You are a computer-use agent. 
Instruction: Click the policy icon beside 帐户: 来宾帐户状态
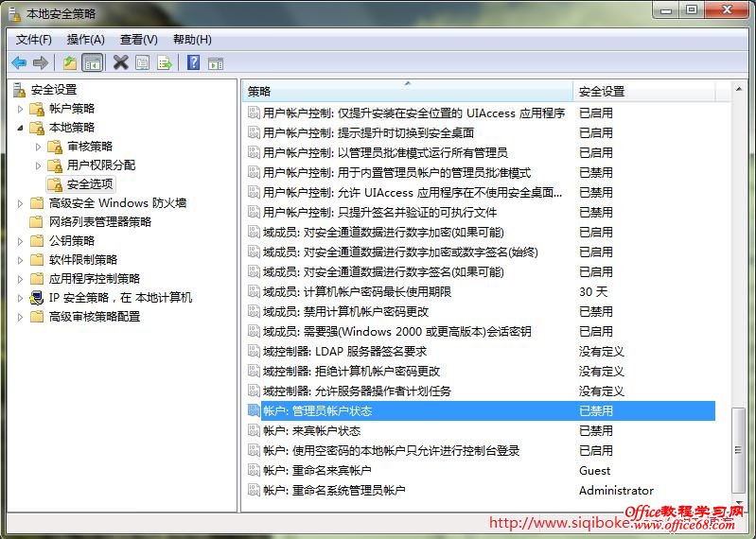pos(254,430)
